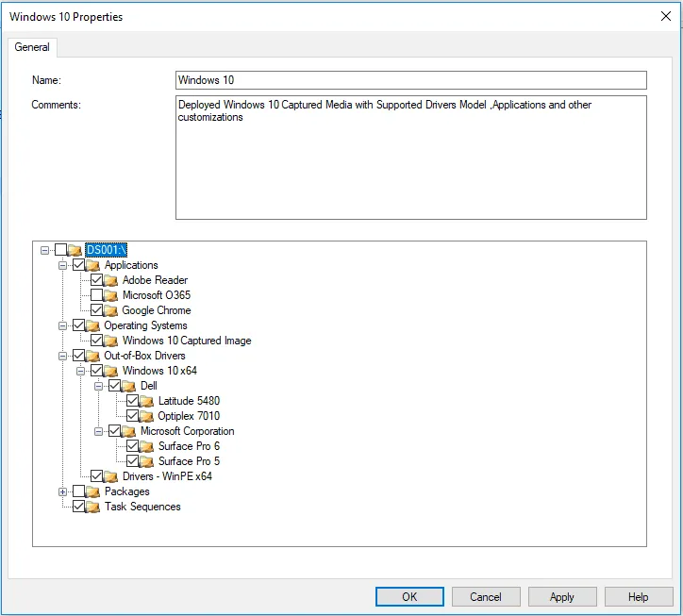Uncheck the Applications checkbox

pos(79,265)
